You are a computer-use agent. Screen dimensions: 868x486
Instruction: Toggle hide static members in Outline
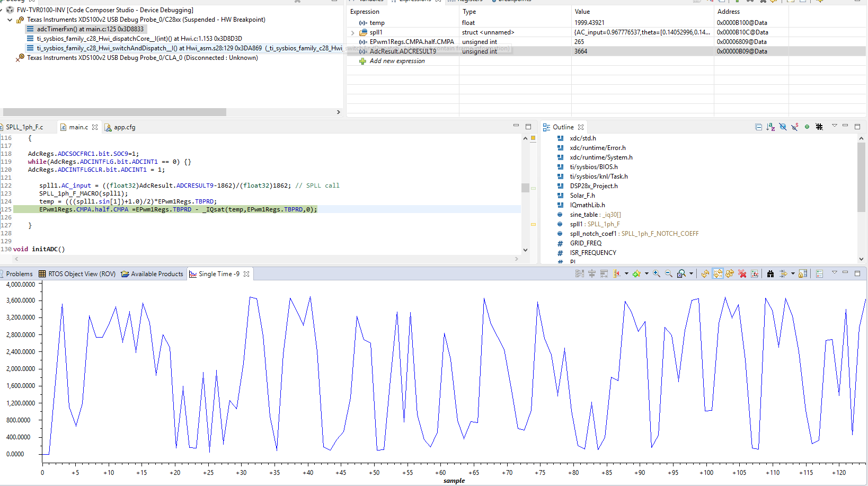click(795, 127)
